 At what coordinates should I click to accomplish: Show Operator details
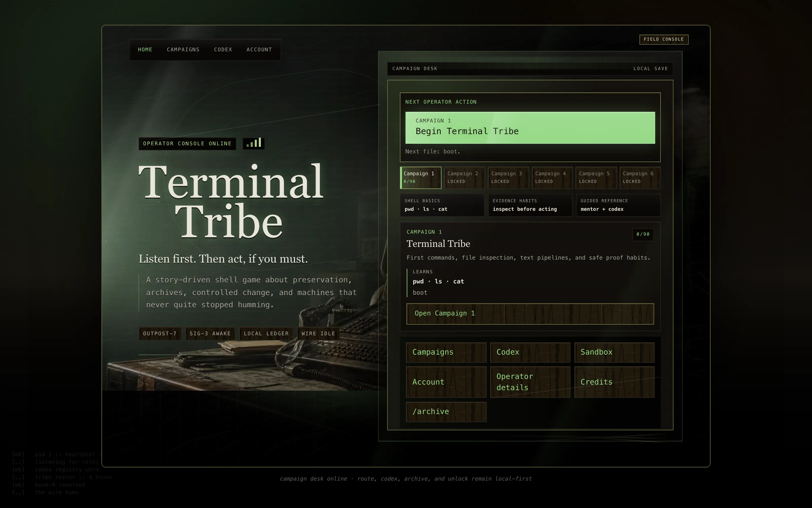pos(530,382)
